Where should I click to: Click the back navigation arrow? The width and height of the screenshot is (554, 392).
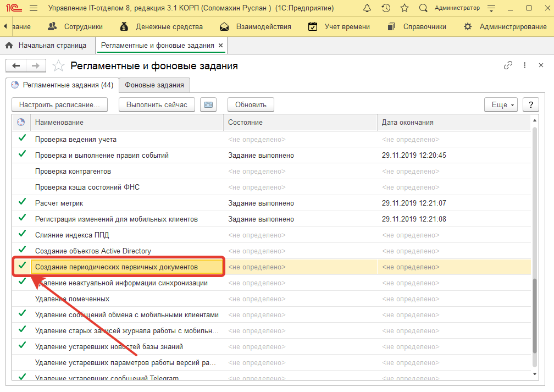(x=16, y=66)
